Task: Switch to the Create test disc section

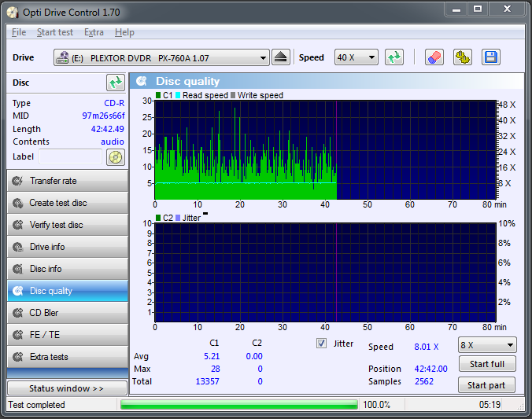Action: pos(68,203)
